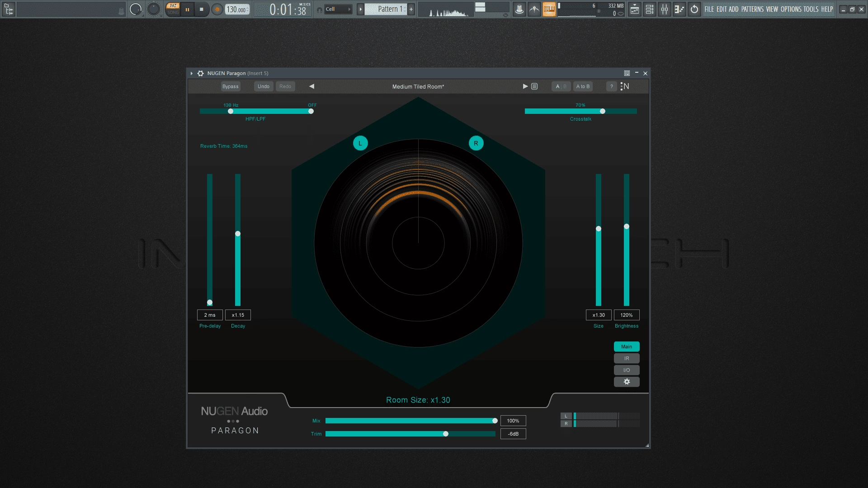Open the TOOLS menu
The height and width of the screenshot is (488, 868).
(x=811, y=9)
